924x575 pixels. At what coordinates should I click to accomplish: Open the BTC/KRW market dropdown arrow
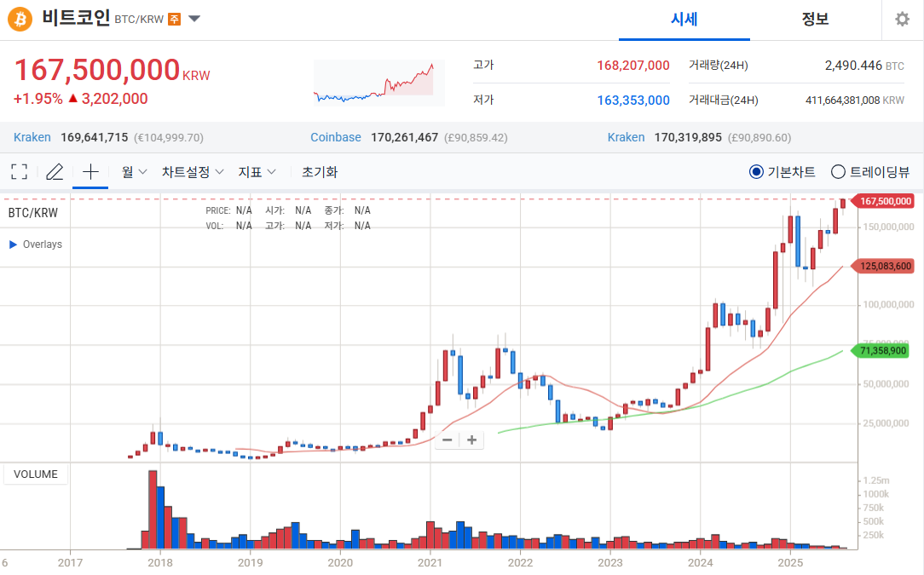[194, 19]
